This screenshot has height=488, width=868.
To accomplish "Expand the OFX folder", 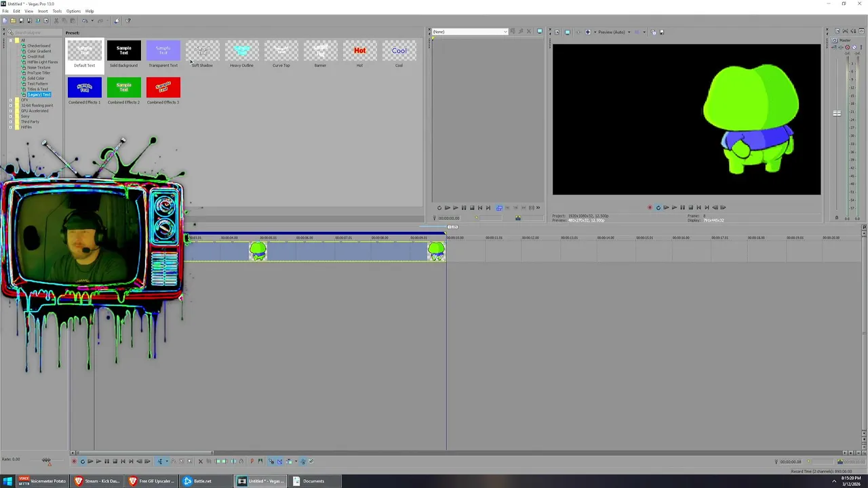I will pyautogui.click(x=10, y=100).
